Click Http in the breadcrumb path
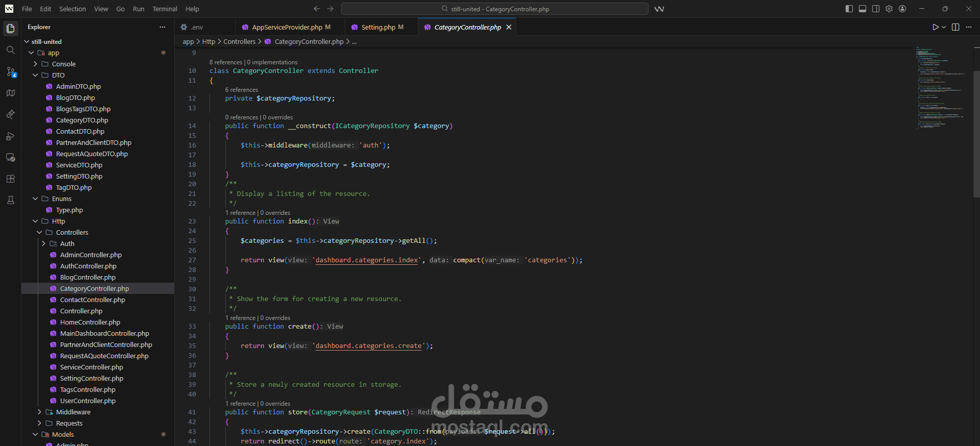Image resolution: width=980 pixels, height=446 pixels. 209,41
